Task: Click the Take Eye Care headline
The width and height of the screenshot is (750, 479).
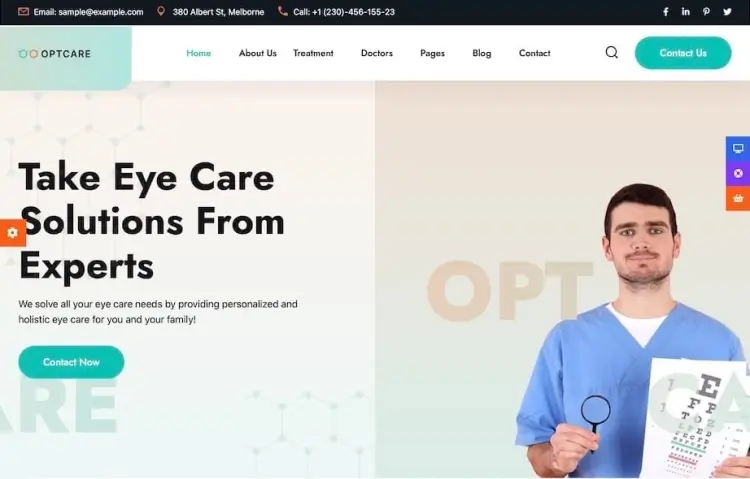Action: click(x=152, y=221)
